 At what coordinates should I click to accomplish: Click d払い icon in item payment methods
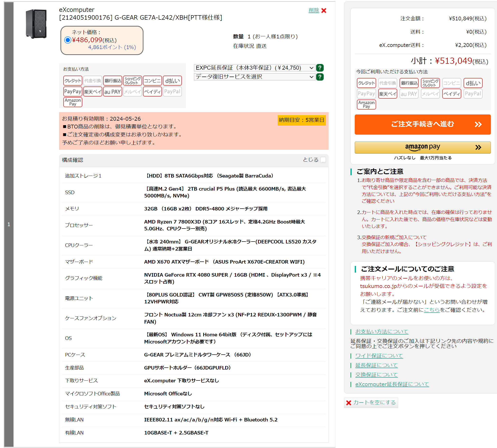pyautogui.click(x=172, y=81)
